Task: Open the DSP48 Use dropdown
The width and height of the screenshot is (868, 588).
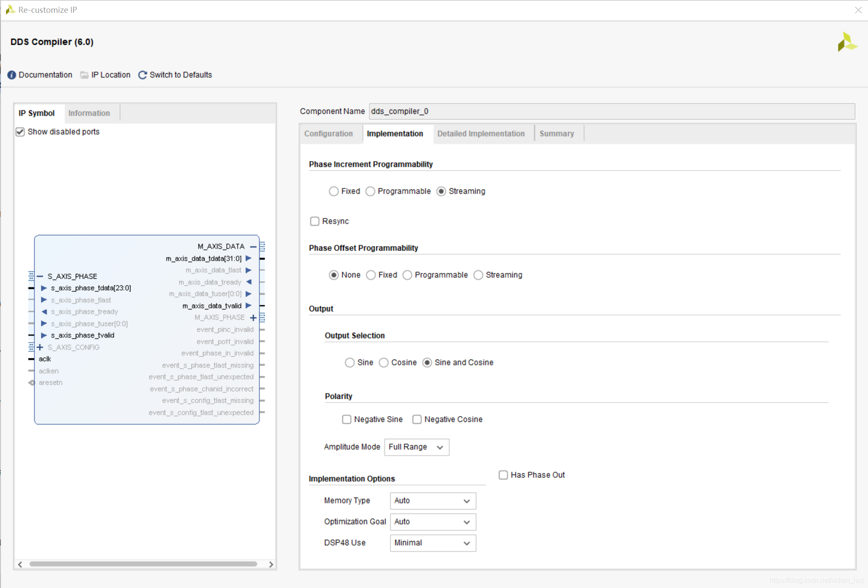Action: coord(433,543)
